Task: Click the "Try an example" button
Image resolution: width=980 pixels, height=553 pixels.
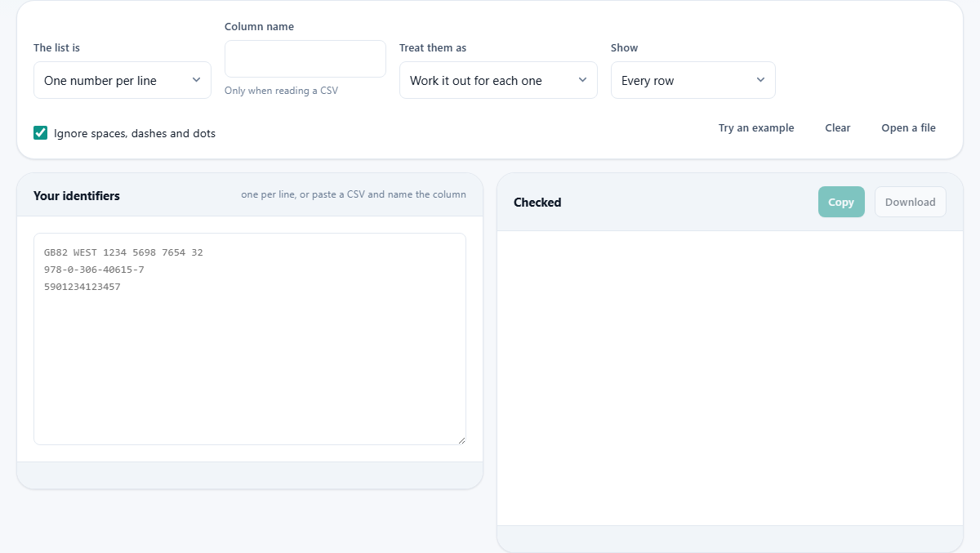Action: 756,127
